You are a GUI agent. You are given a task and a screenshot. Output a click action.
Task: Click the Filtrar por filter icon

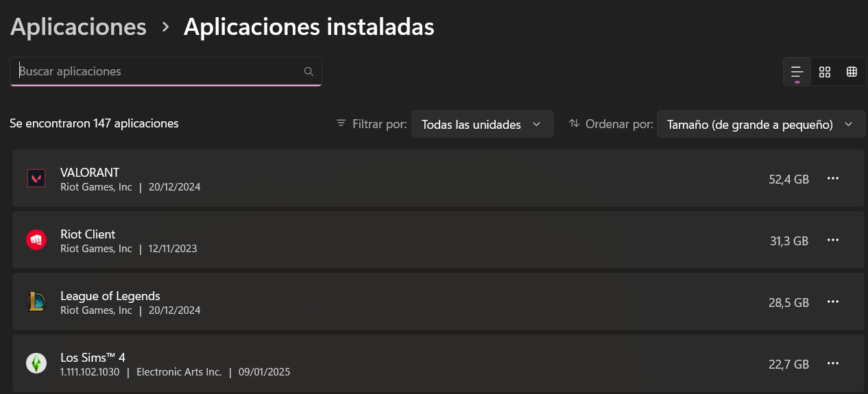(341, 123)
